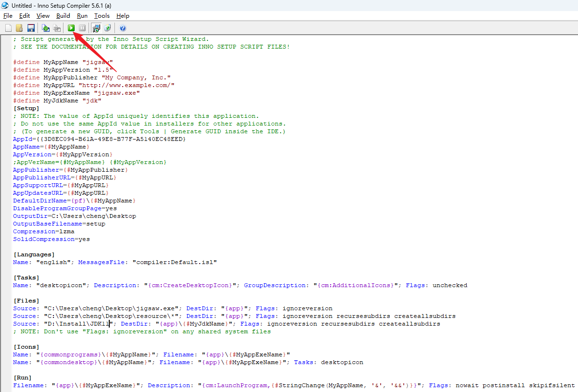Create a new script with the New toolbar icon

tap(8, 28)
